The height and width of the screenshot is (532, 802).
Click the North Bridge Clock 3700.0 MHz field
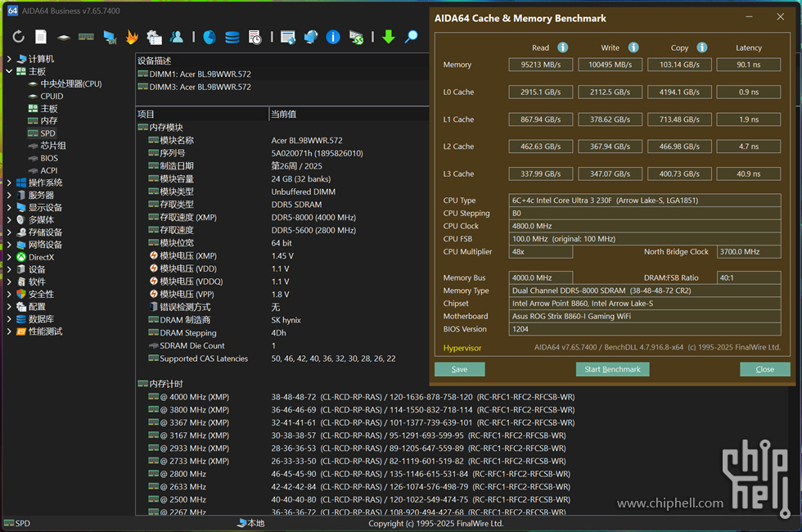pyautogui.click(x=748, y=252)
